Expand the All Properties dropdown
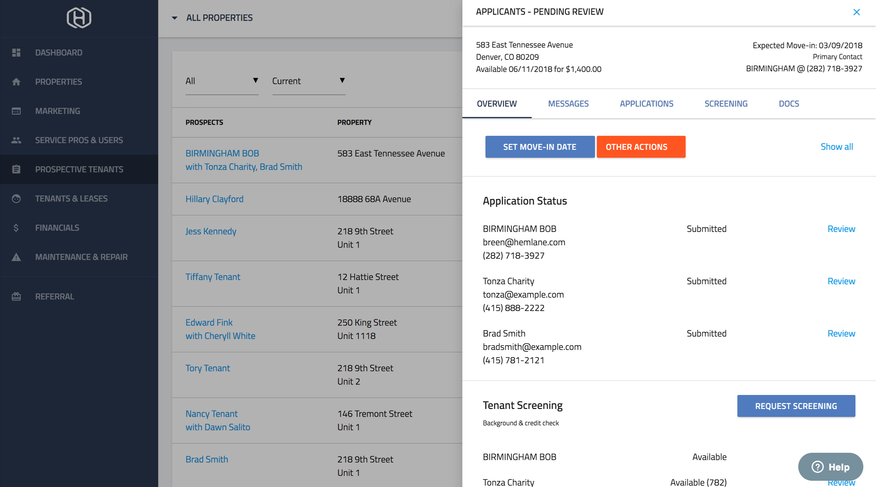This screenshot has height=487, width=876. (x=175, y=18)
